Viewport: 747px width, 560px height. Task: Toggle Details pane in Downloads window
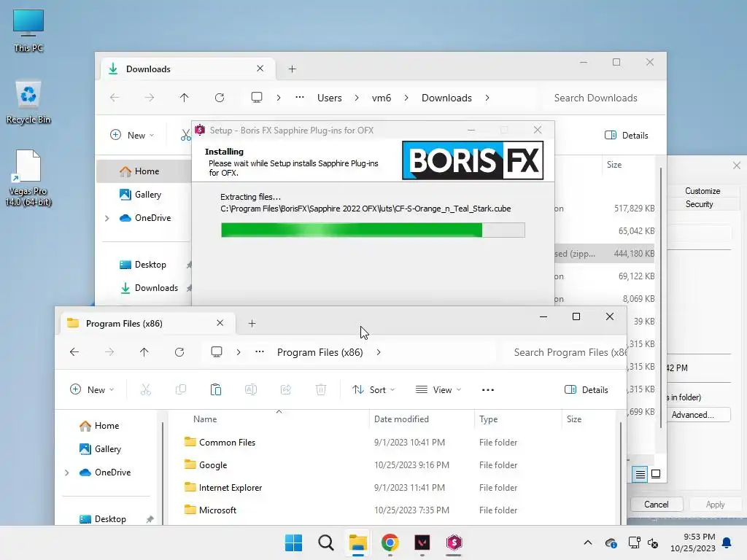coord(627,135)
